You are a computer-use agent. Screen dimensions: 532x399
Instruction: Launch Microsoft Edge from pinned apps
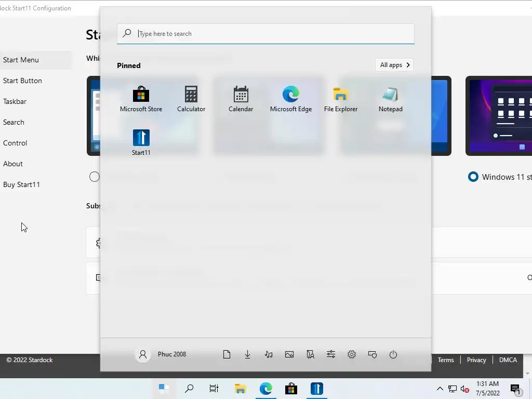click(291, 99)
